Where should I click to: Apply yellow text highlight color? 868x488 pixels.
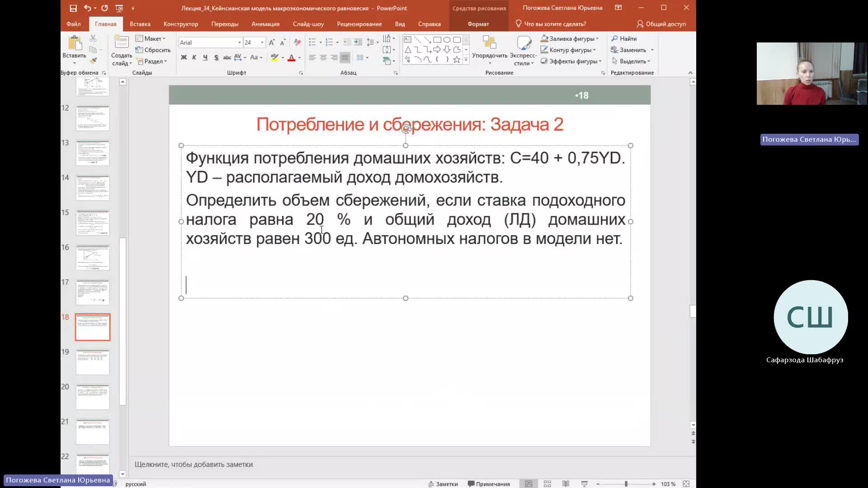[274, 57]
